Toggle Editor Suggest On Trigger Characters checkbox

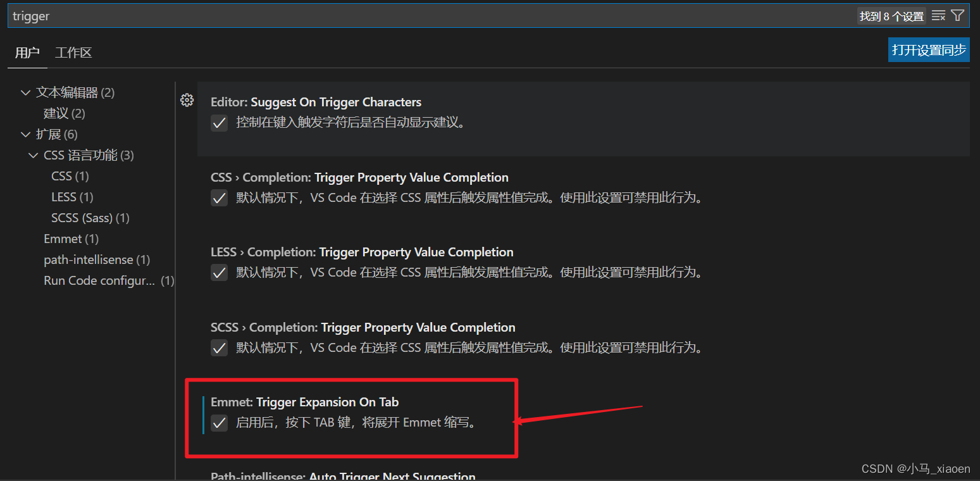pyautogui.click(x=219, y=123)
